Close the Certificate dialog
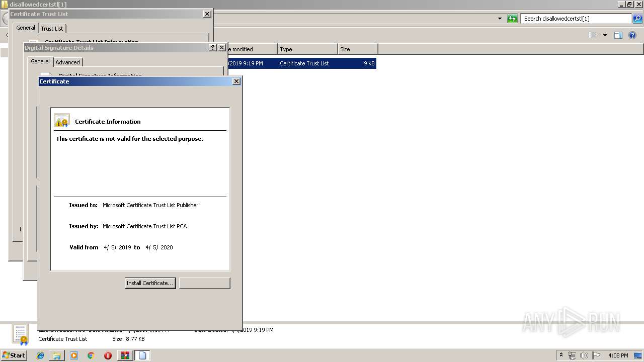 click(236, 81)
